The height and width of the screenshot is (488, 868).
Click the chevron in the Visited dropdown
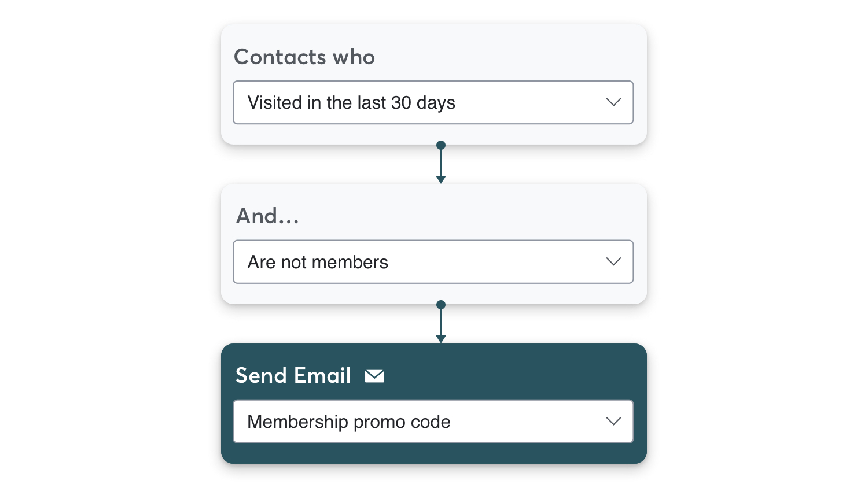pos(613,102)
